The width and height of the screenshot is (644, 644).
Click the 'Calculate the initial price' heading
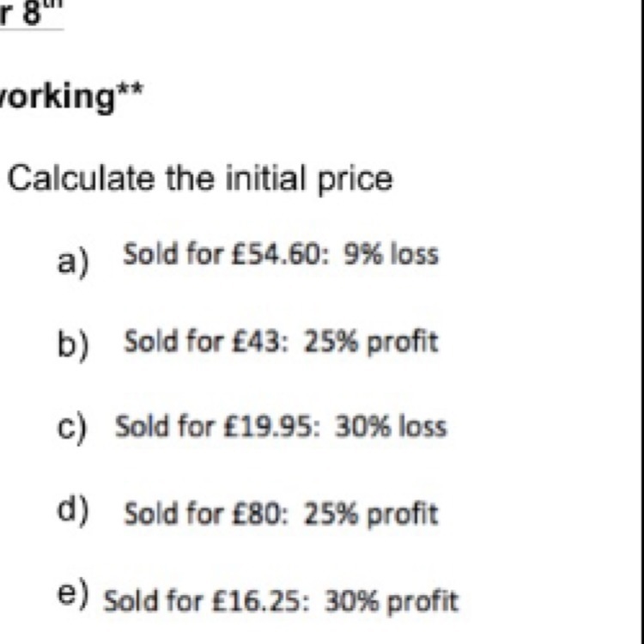coord(200,180)
